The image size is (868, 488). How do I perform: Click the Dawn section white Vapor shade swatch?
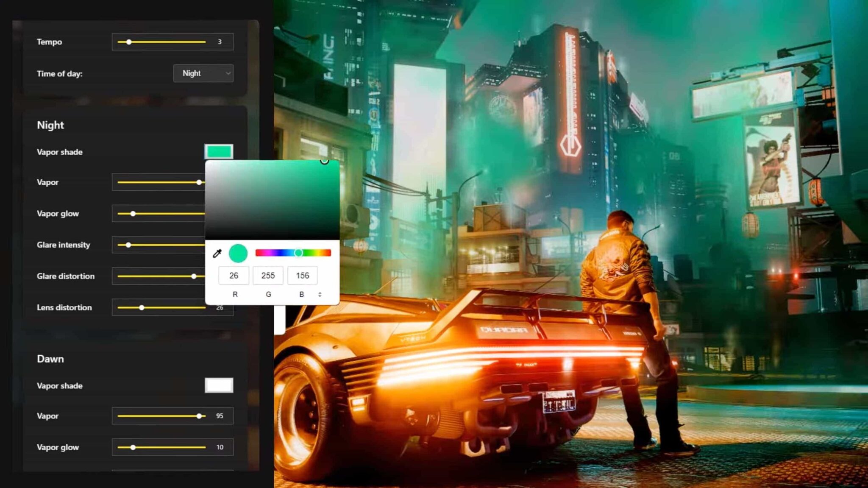(219, 385)
